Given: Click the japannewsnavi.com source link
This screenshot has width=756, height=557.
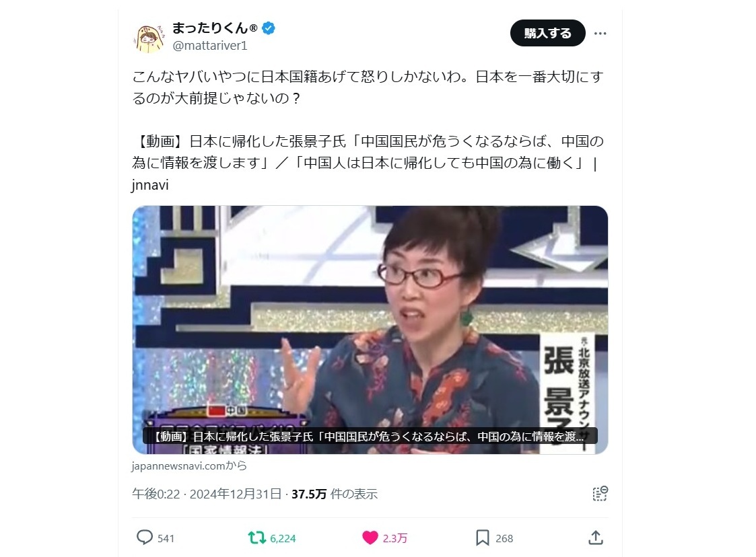Looking at the screenshot, I should (189, 466).
